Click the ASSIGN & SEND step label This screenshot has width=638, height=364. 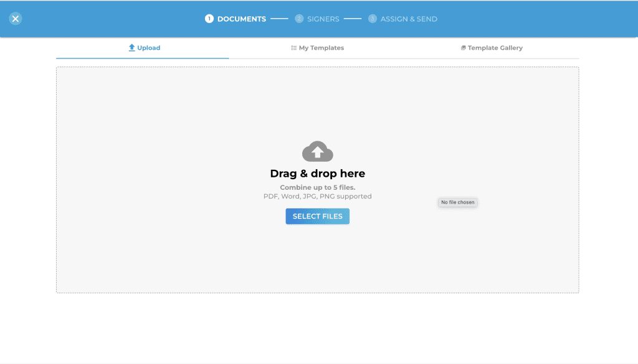[408, 19]
